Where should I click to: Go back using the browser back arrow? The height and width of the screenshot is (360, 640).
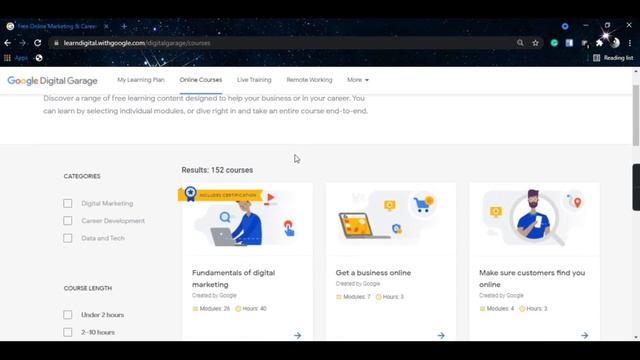click(8, 43)
